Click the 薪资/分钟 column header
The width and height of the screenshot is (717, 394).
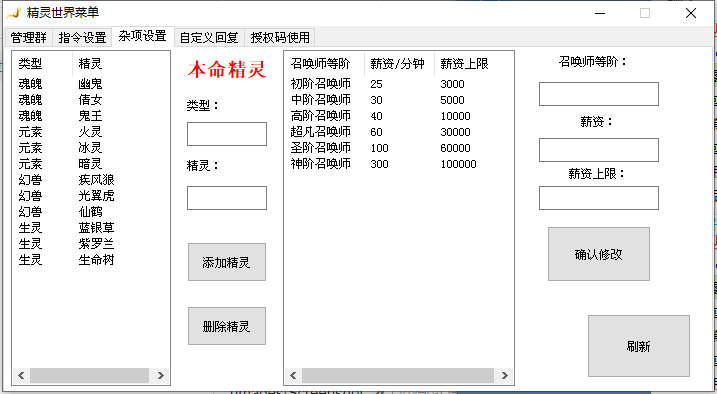pos(400,64)
